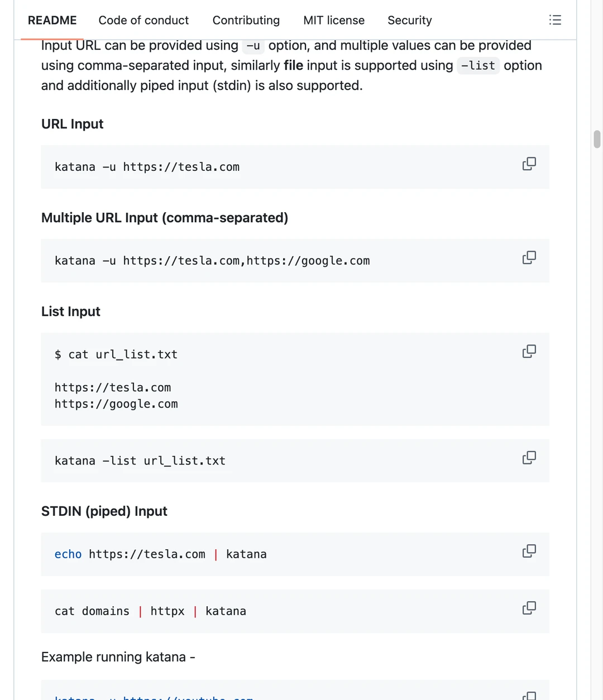Click the STDIN (piped) Input heading
603x700 pixels.
(x=104, y=511)
